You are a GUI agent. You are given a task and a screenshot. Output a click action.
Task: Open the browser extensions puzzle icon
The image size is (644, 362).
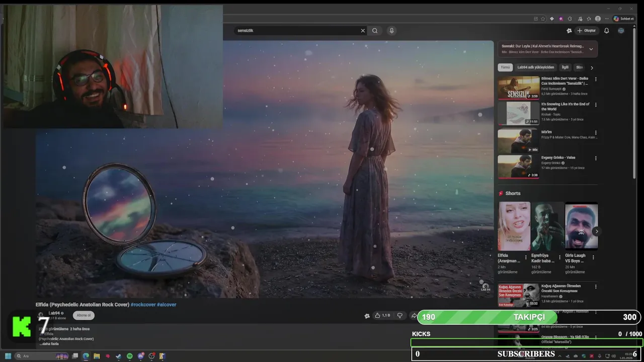[x=569, y=19]
